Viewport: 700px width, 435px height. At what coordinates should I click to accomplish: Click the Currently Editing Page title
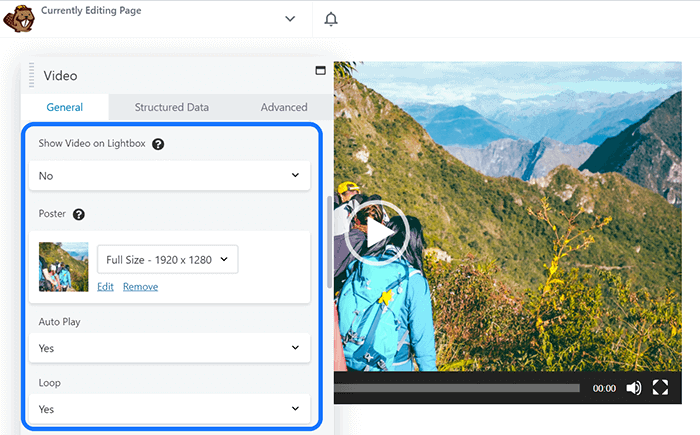point(91,11)
